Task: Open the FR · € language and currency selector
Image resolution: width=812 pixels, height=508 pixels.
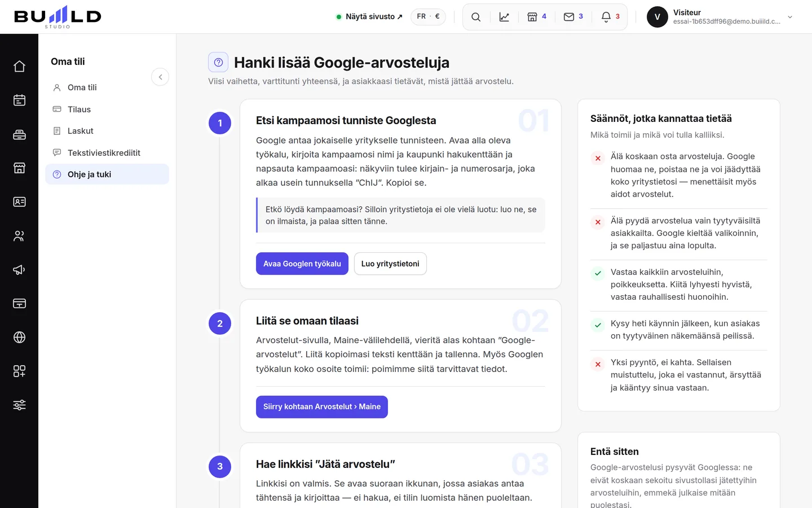Action: point(428,17)
